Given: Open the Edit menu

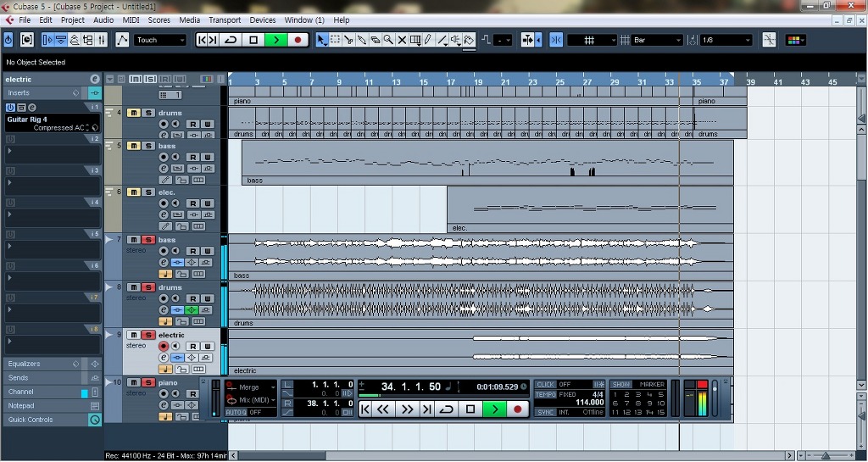Looking at the screenshot, I should coord(46,19).
